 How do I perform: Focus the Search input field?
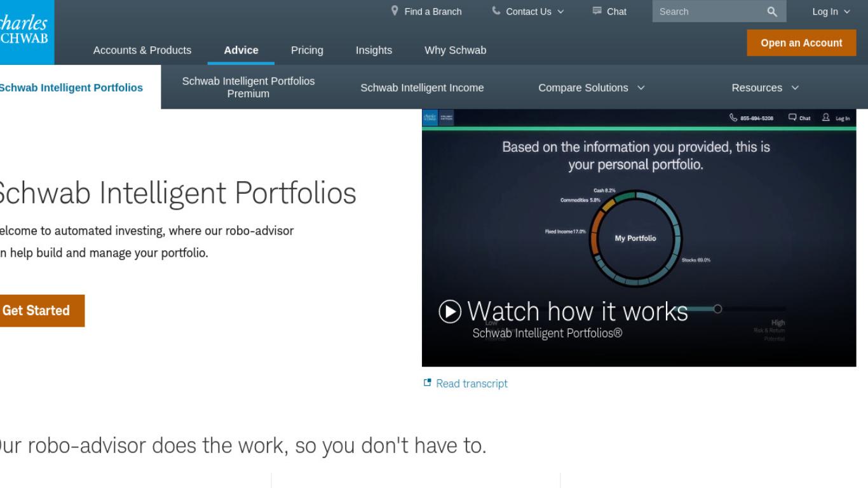(x=709, y=11)
